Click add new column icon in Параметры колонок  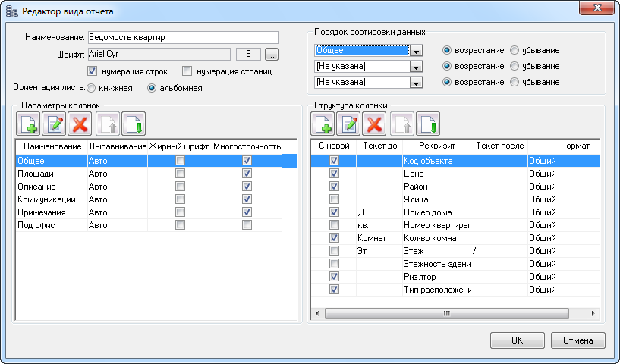coord(27,123)
